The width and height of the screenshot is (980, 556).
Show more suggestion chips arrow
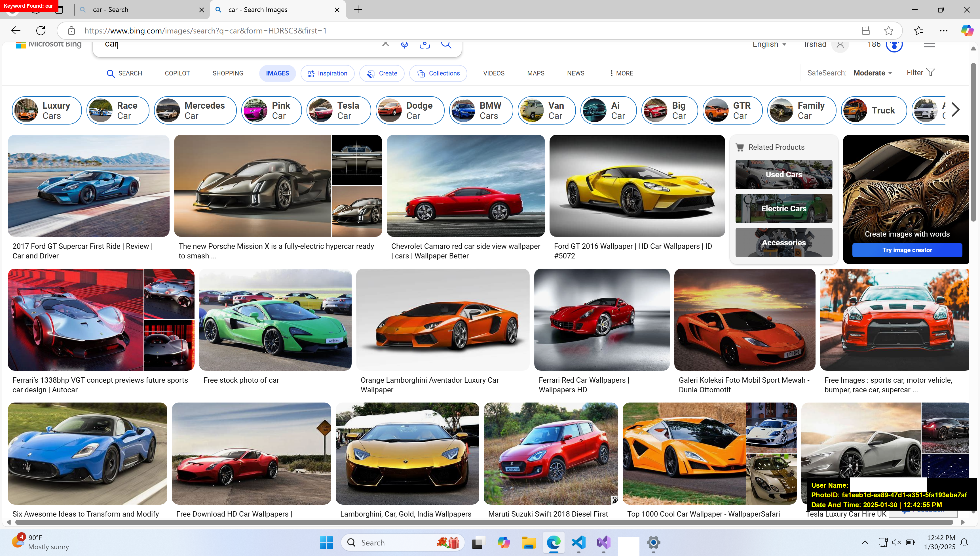click(956, 110)
